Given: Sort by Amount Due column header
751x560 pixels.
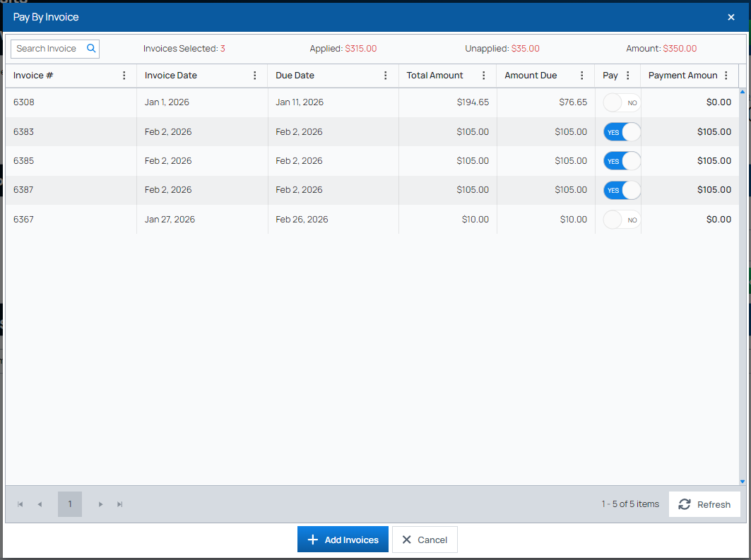Looking at the screenshot, I should [x=530, y=75].
